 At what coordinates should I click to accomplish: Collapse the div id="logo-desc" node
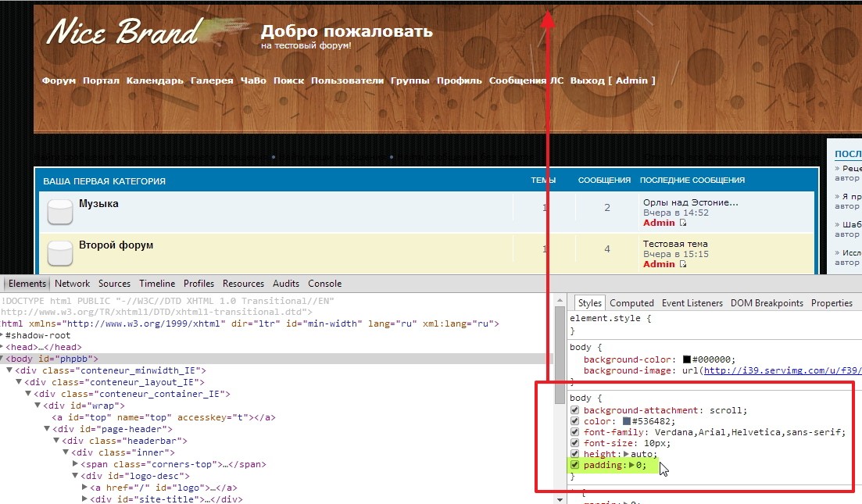75,476
